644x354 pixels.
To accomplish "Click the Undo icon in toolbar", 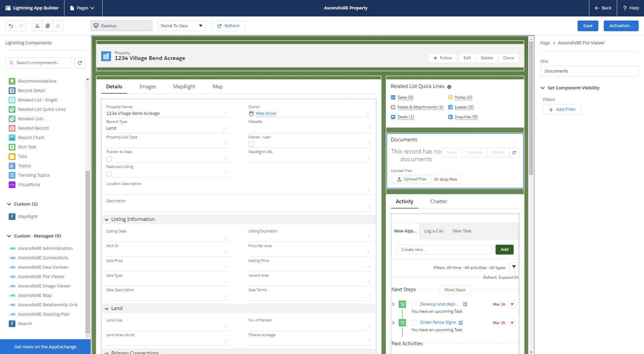I will click(11, 26).
